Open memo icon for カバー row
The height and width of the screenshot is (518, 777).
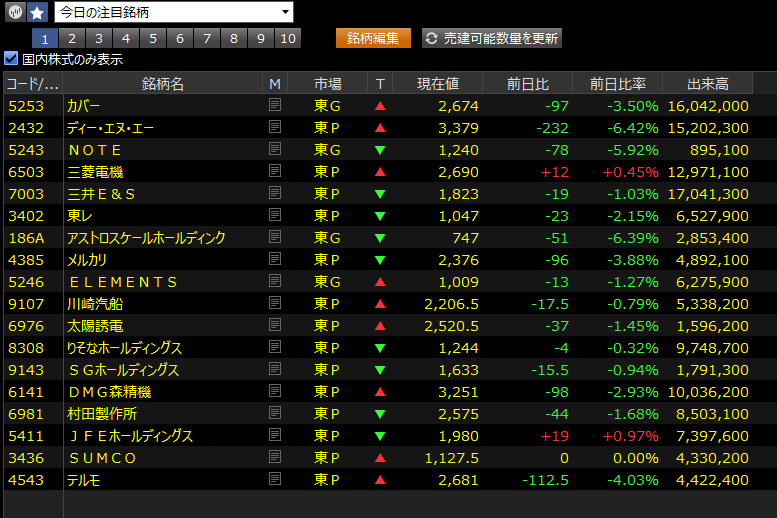pyautogui.click(x=275, y=105)
